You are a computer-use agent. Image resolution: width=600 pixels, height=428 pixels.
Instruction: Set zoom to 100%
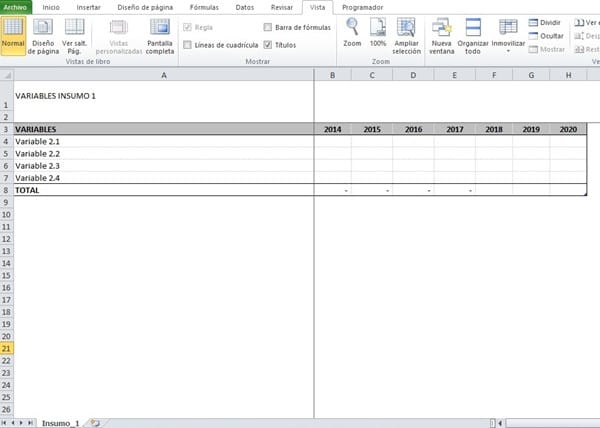[378, 33]
